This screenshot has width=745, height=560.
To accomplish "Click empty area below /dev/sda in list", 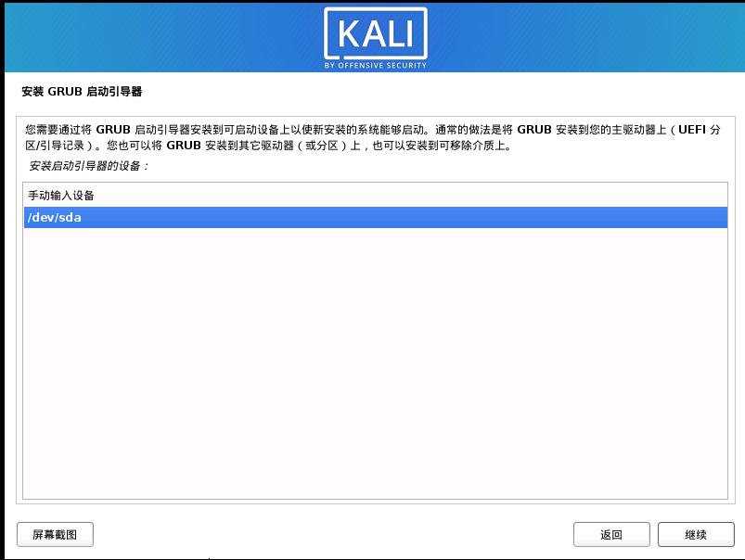I will pyautogui.click(x=371, y=371).
